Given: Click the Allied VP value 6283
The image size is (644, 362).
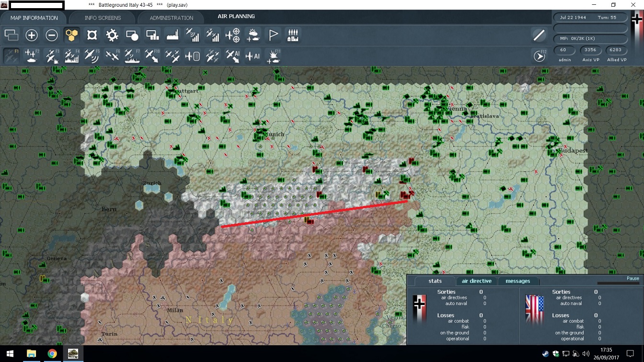Looking at the screenshot, I should coord(616,50).
